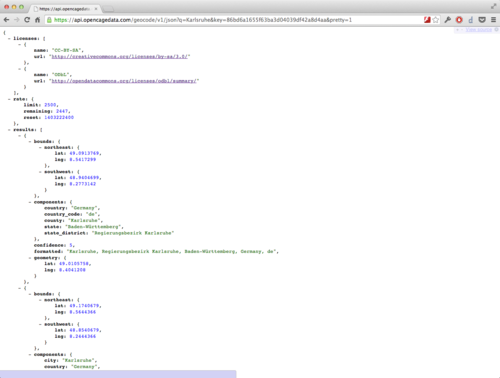The height and width of the screenshot is (378, 500).
Task: Collapse second result's northeast node
Action: pyautogui.click(x=40, y=300)
